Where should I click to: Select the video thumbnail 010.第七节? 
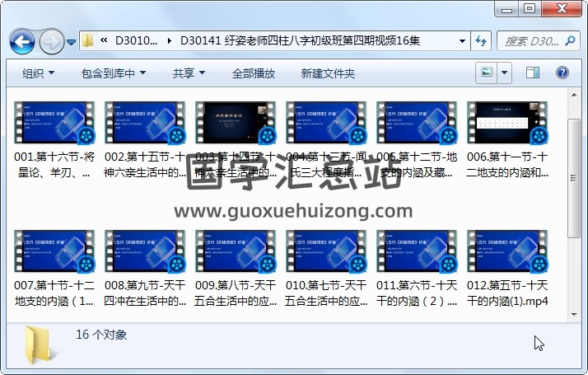pos(326,251)
